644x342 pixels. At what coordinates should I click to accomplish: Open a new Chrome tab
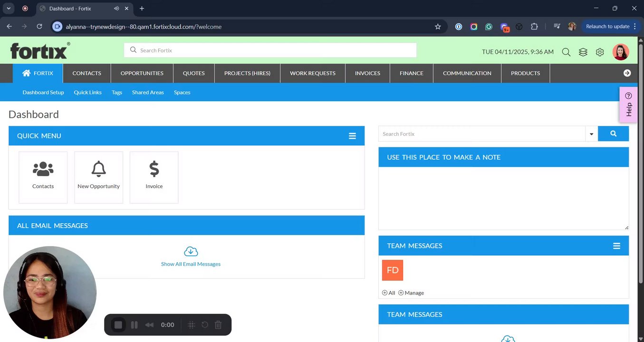142,9
